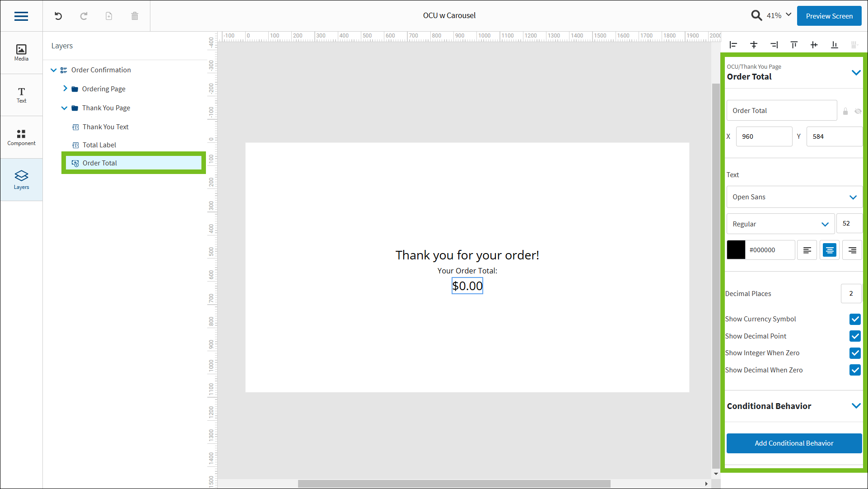Viewport: 868px width, 489px height.
Task: Disable Show Decimal When Zero
Action: [x=855, y=370]
